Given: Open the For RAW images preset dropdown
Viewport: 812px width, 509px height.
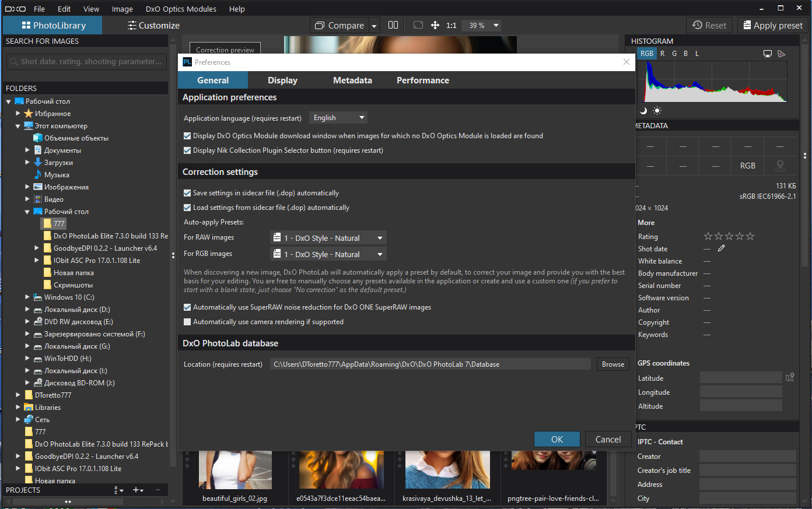Looking at the screenshot, I should pos(328,238).
